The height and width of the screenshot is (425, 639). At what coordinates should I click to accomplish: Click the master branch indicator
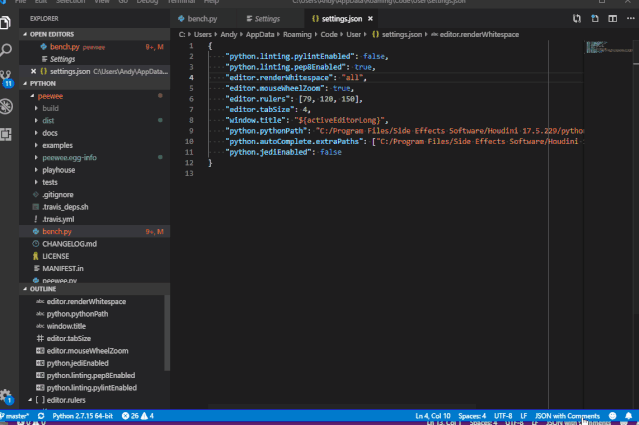tap(15, 416)
